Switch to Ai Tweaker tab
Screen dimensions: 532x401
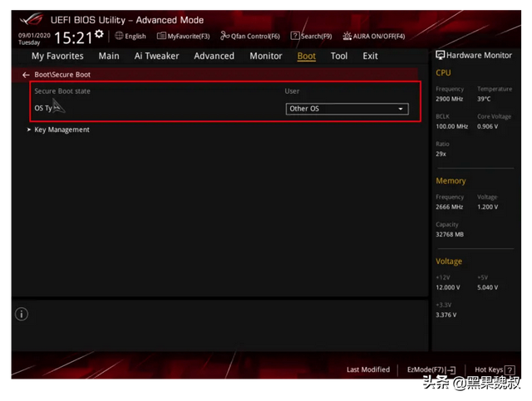[x=156, y=56]
